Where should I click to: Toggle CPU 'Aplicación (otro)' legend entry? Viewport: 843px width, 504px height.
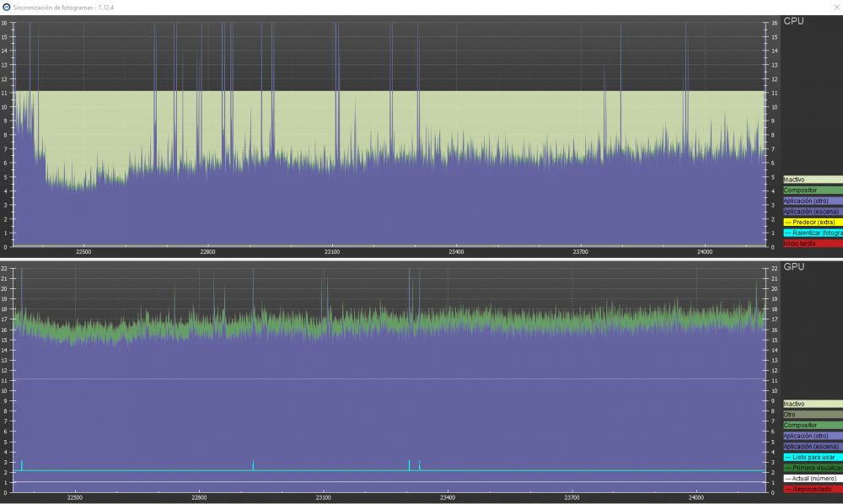click(813, 201)
